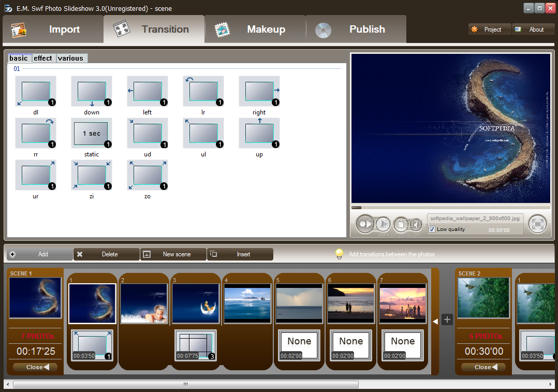Click the About button
558x392 pixels.
tap(533, 30)
